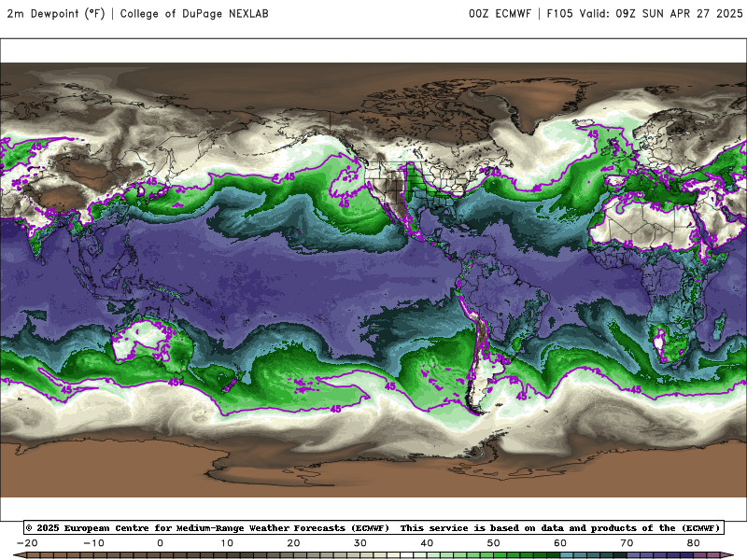Image resolution: width=747 pixels, height=560 pixels.
Task: Click the '50' color scale label
Action: tap(494, 543)
